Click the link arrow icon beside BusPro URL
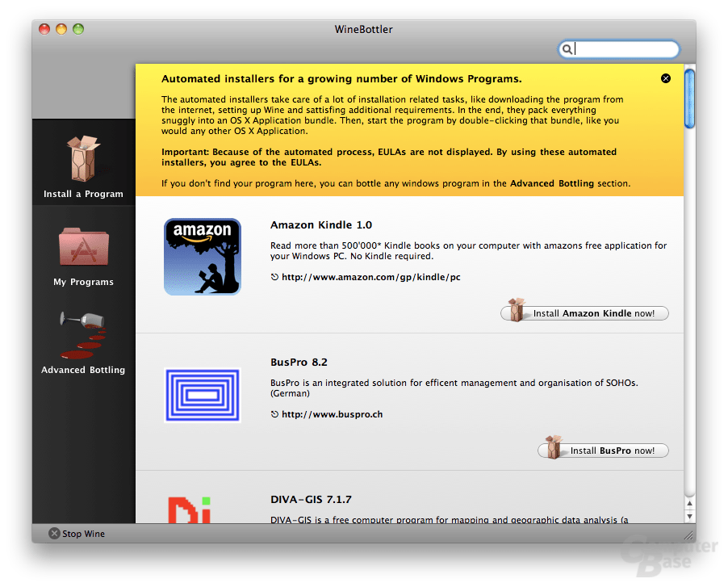728x587 pixels. [274, 413]
